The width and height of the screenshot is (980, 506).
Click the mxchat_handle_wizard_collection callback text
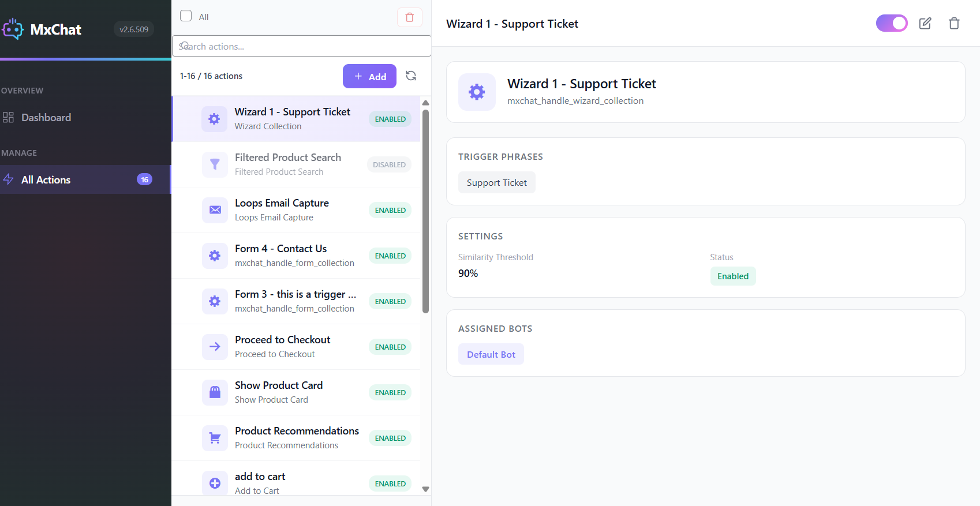coord(575,100)
